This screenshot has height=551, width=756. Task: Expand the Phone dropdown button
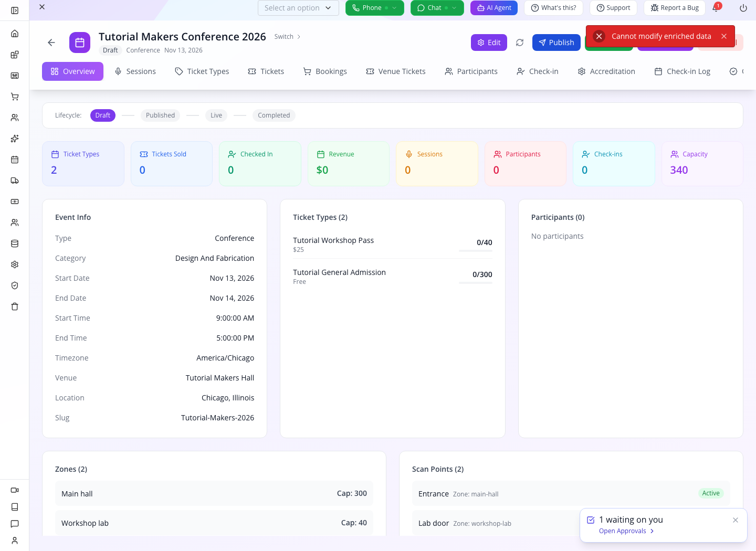pos(375,8)
